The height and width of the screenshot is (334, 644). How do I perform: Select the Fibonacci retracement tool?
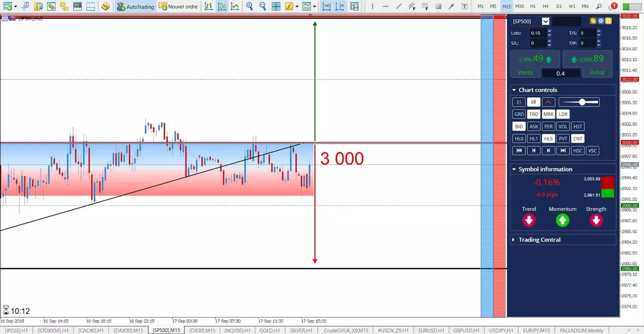(x=425, y=7)
